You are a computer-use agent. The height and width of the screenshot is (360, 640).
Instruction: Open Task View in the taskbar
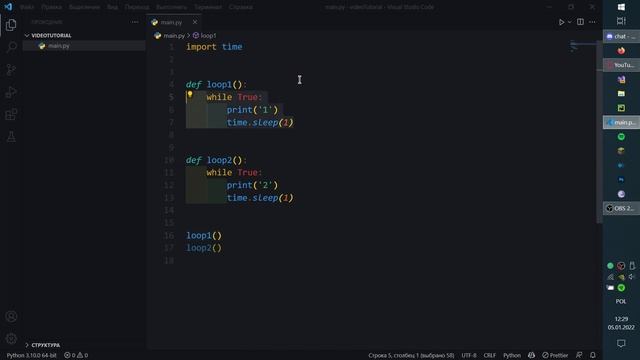pos(621,21)
